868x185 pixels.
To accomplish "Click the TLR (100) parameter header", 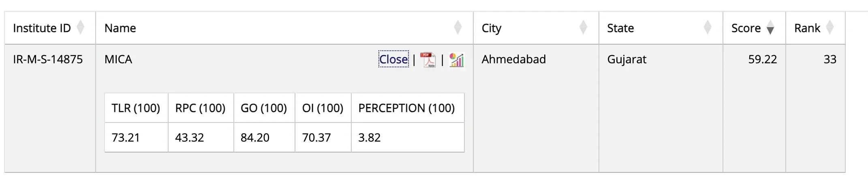I will point(136,108).
